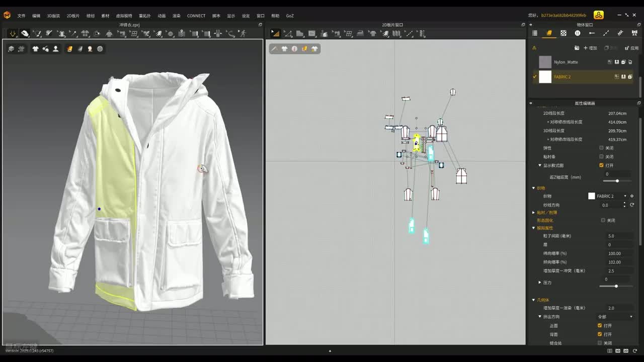Open the 挤出方向 dropdown showing 全部
The width and height of the screenshot is (644, 362).
click(x=615, y=317)
